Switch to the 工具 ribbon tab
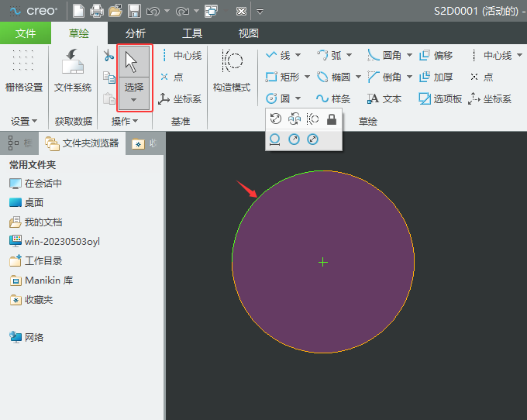 (x=192, y=33)
